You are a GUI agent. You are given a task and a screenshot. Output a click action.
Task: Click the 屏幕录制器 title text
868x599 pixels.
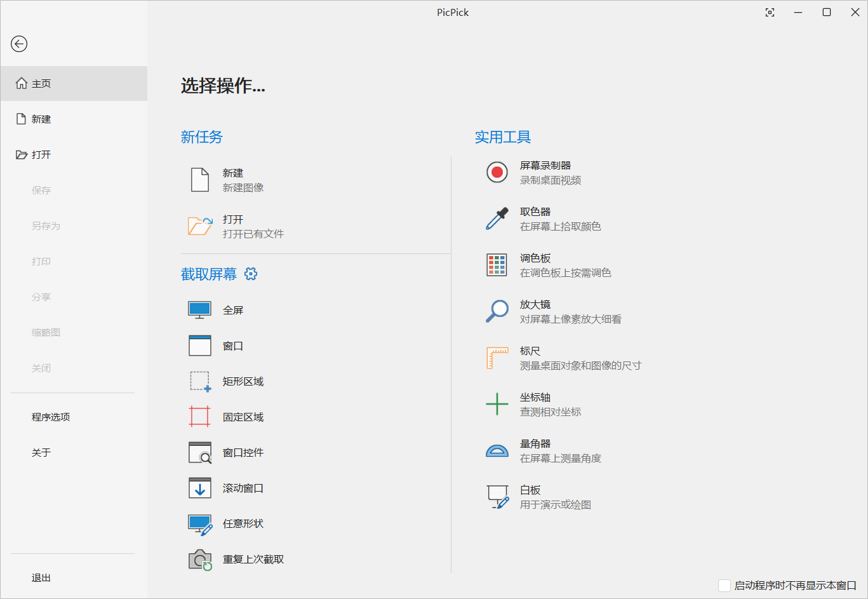pyautogui.click(x=545, y=165)
